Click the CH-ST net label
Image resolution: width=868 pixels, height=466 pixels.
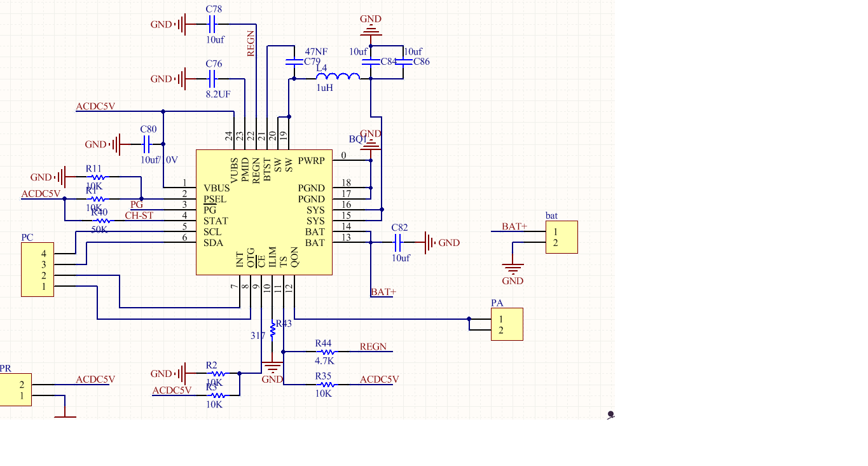[139, 216]
